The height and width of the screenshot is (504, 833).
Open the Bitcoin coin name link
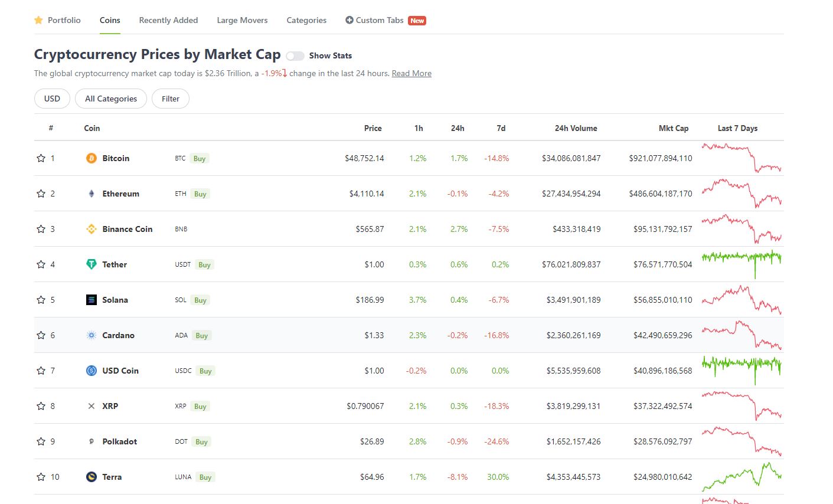click(x=116, y=158)
